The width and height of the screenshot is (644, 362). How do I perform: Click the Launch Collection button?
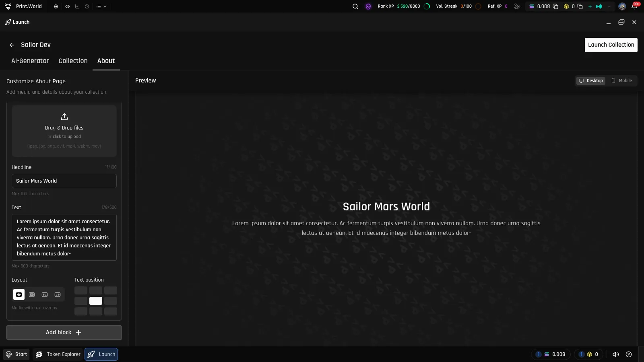tap(611, 45)
